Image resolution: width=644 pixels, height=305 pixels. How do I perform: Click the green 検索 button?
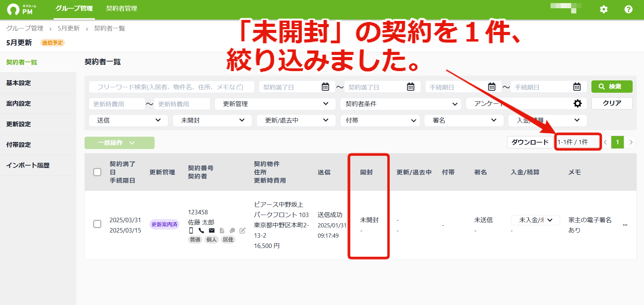[612, 87]
